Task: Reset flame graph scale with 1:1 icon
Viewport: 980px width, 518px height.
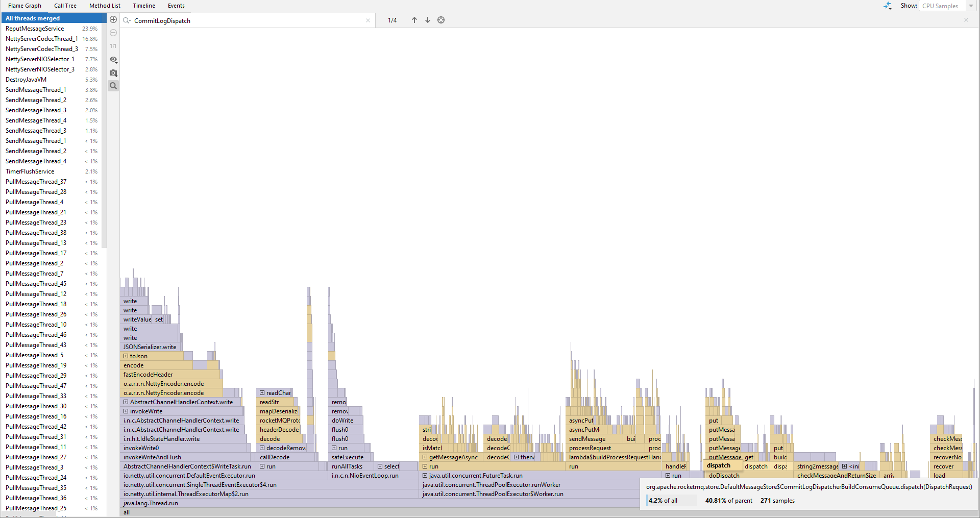Action: click(113, 46)
